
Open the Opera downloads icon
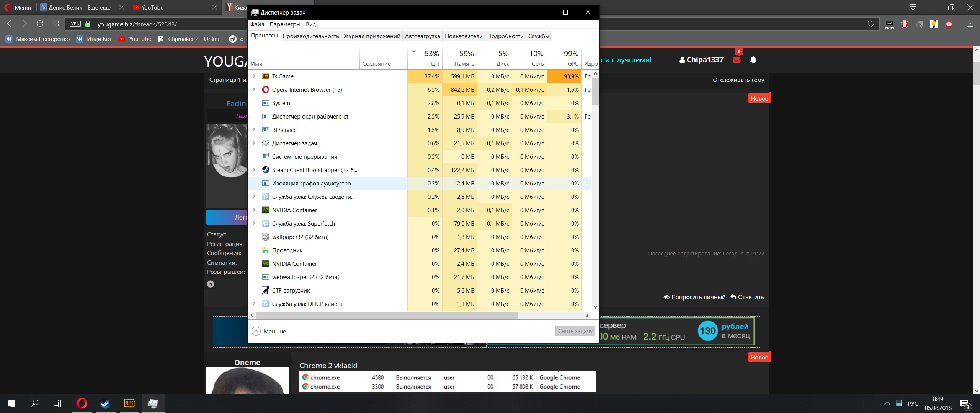pyautogui.click(x=970, y=24)
